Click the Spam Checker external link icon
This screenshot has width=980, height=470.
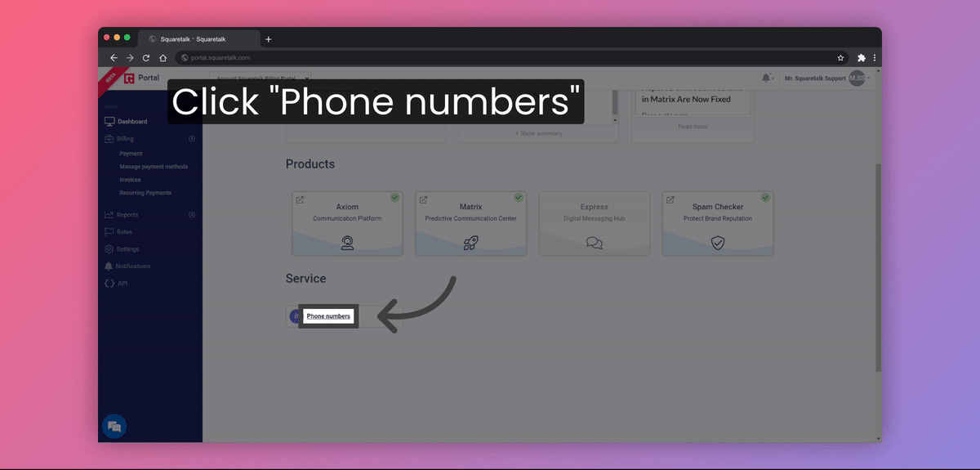click(670, 199)
